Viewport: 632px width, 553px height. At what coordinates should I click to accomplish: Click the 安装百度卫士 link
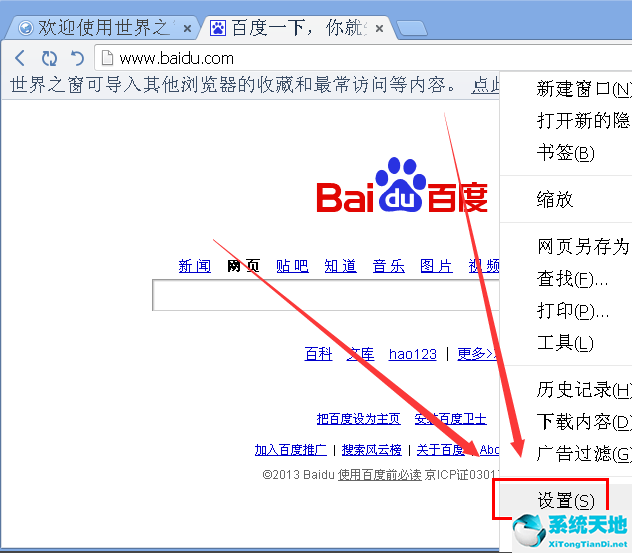point(451,419)
